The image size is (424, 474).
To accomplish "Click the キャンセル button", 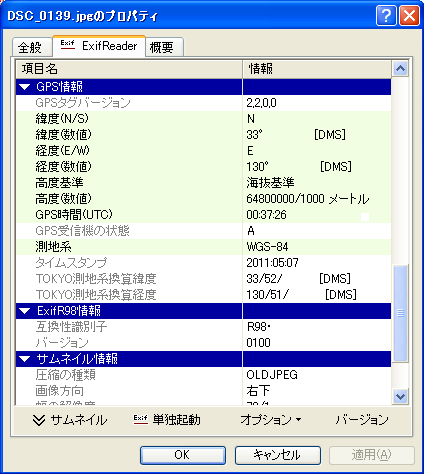I will (x=278, y=455).
